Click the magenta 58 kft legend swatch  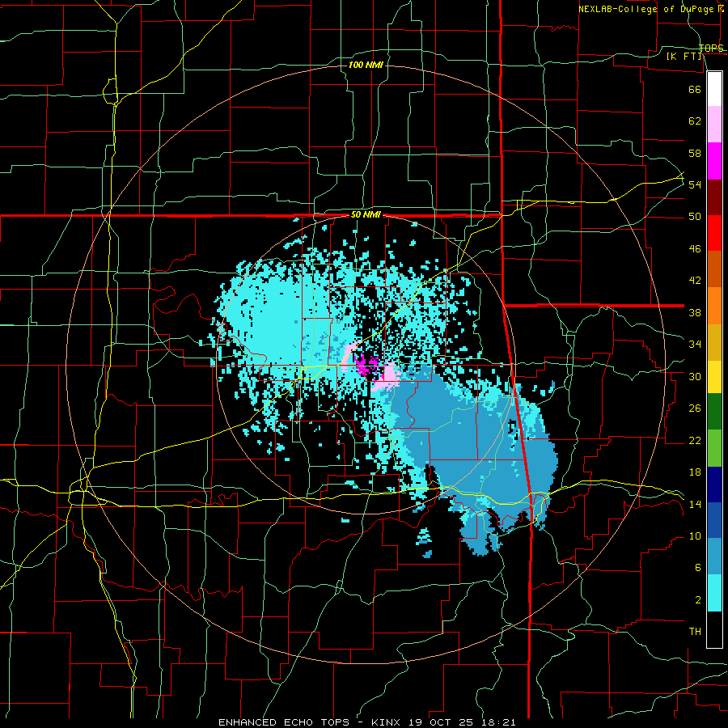click(x=714, y=161)
